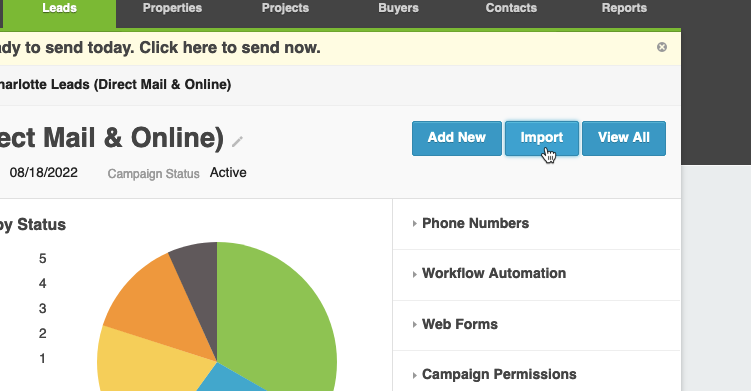Click the Add New button
Screen dimensions: 751x391
457,138
